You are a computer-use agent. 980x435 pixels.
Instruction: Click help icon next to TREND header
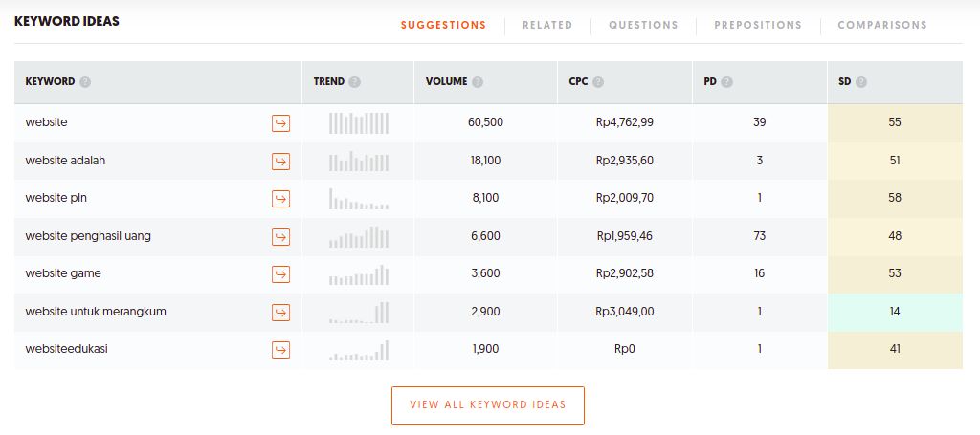click(355, 82)
